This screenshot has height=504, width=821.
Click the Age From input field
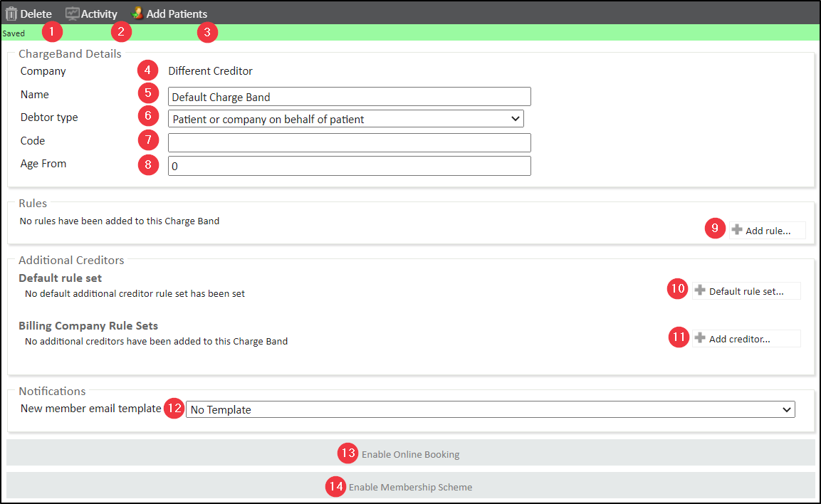(x=349, y=166)
